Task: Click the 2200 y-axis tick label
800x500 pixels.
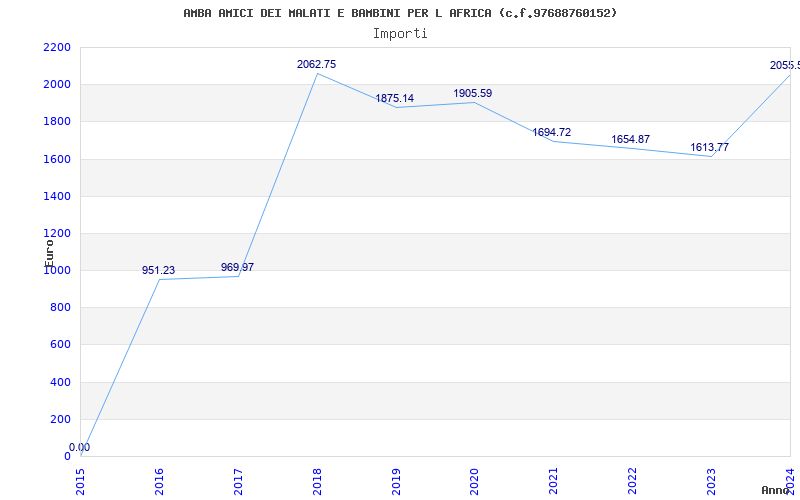Action: [57, 47]
